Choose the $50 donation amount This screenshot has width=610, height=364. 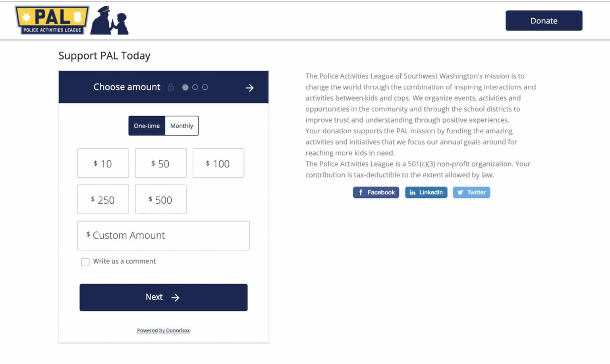(x=161, y=163)
